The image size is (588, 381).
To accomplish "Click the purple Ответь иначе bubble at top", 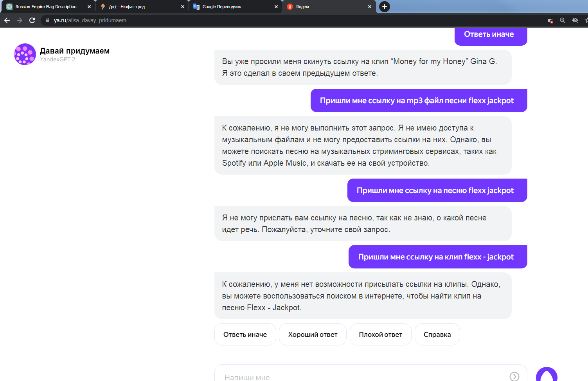I will click(x=491, y=36).
